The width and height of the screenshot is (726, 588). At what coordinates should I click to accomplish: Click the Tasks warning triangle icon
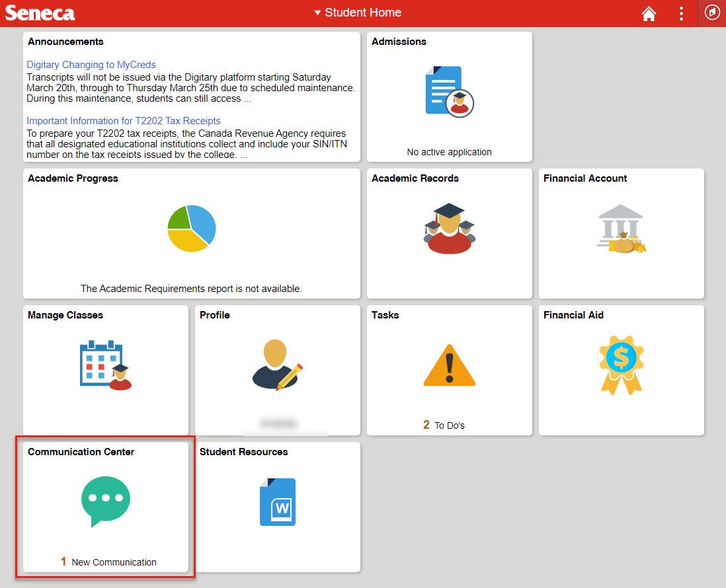[x=449, y=365]
